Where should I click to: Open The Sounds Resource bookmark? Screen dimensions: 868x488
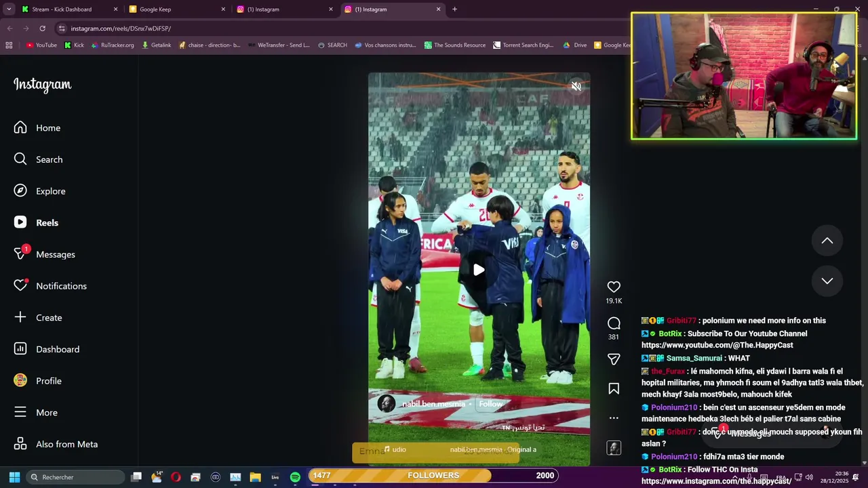[x=455, y=45]
